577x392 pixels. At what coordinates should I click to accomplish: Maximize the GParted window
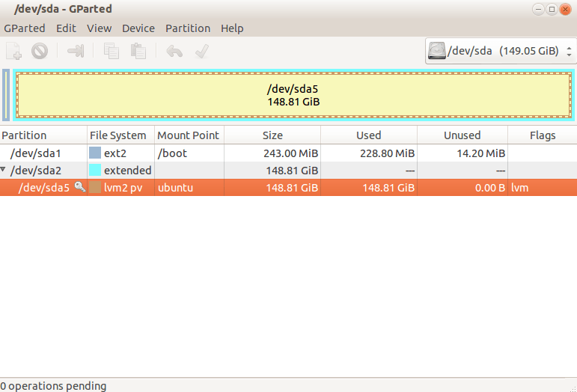552,9
